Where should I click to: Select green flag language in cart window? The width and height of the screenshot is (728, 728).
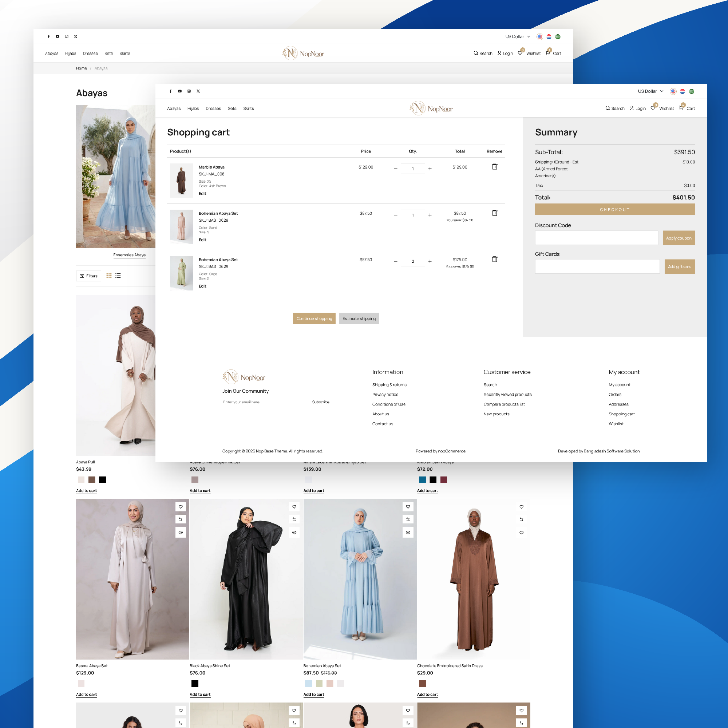[x=692, y=91]
